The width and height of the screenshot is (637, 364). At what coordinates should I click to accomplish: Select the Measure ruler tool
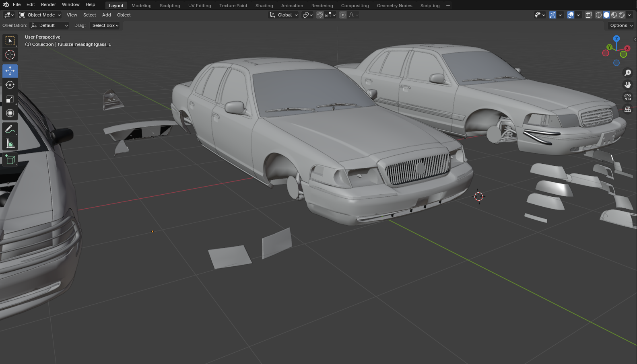[x=10, y=144]
